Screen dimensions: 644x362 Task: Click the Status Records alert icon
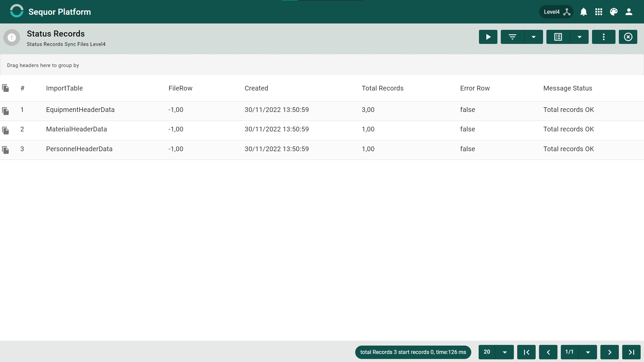click(12, 38)
